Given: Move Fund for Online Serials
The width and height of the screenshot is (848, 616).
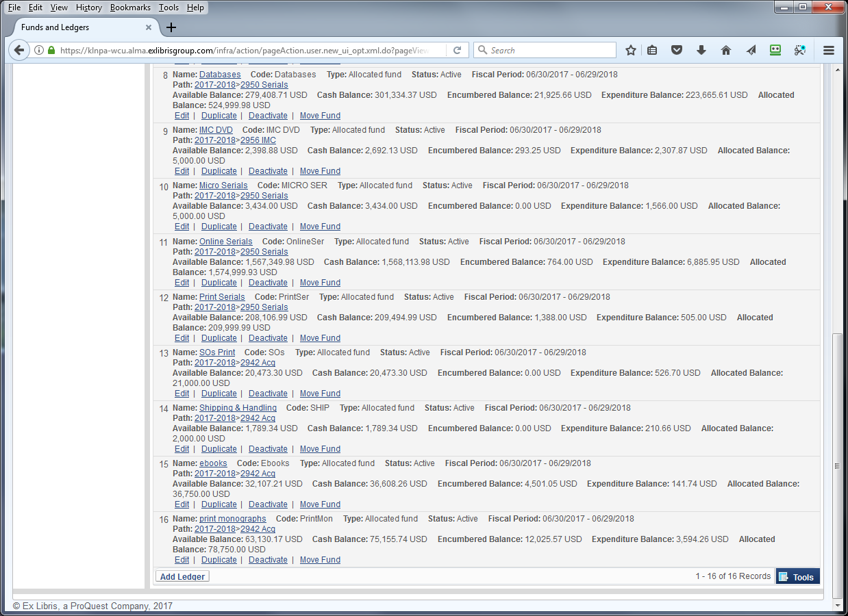Looking at the screenshot, I should pos(320,283).
